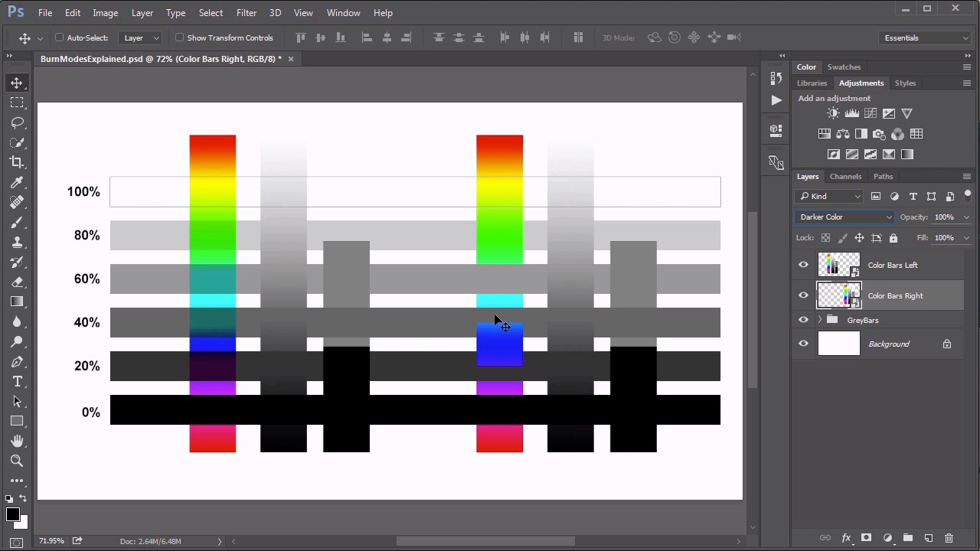The image size is (980, 551).
Task: Click the foreground color swatch
Action: [12, 514]
